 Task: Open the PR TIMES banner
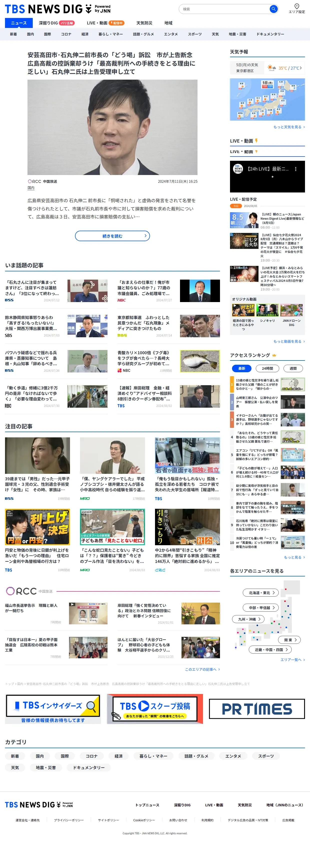[257, 709]
